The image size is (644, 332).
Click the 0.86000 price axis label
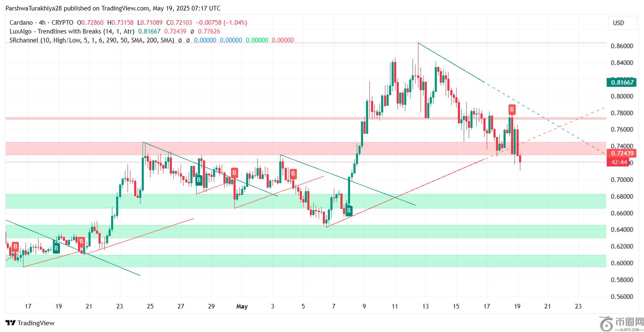(622, 46)
